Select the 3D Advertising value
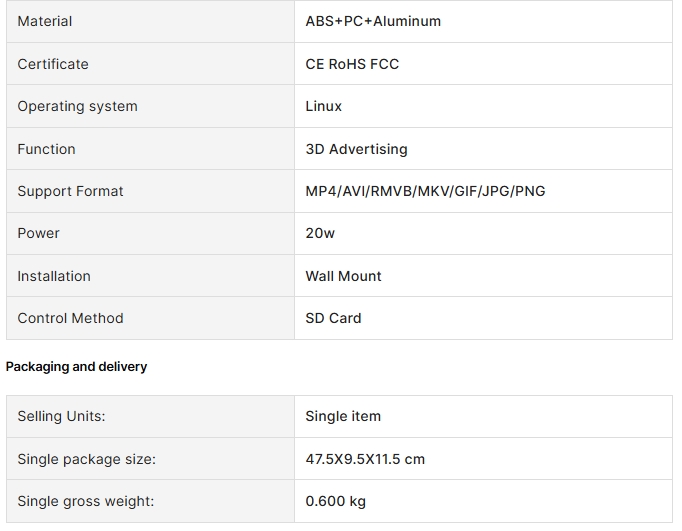This screenshot has width=682, height=531. click(x=356, y=149)
